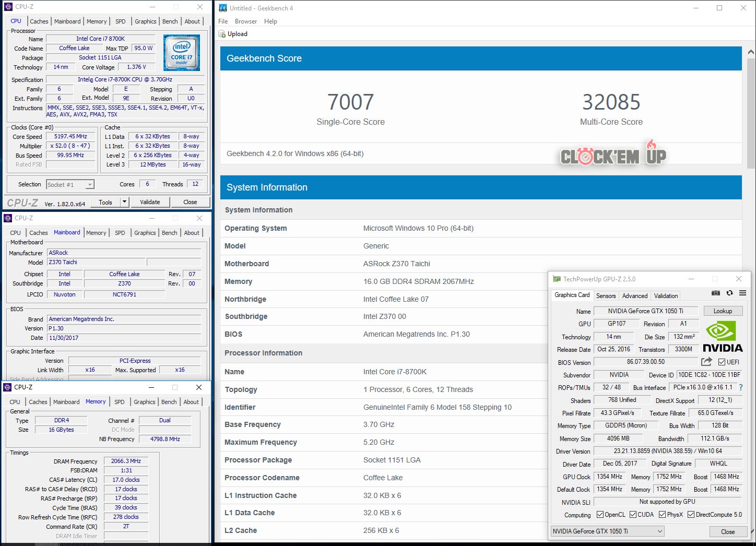Click the NVIDIA logo in GPU-Z
The image size is (756, 546).
coord(723,337)
